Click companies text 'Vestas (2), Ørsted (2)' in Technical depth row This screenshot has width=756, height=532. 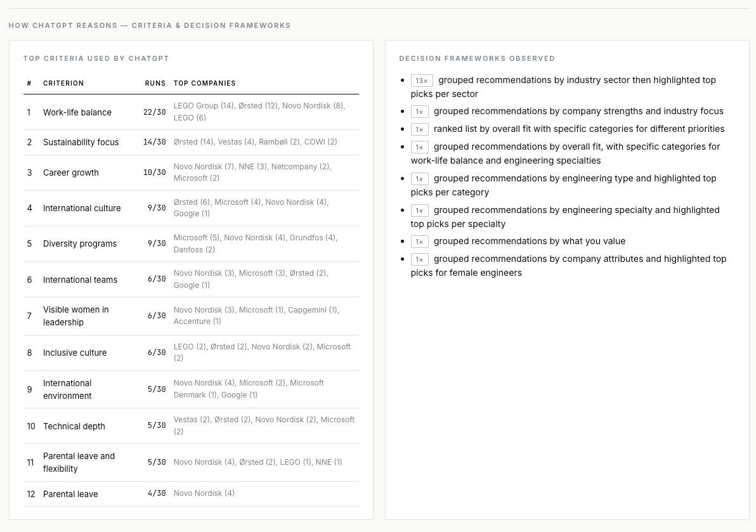pyautogui.click(x=264, y=425)
